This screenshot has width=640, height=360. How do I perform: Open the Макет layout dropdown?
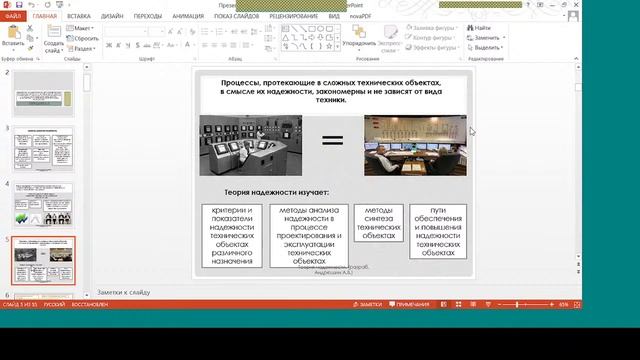point(80,28)
